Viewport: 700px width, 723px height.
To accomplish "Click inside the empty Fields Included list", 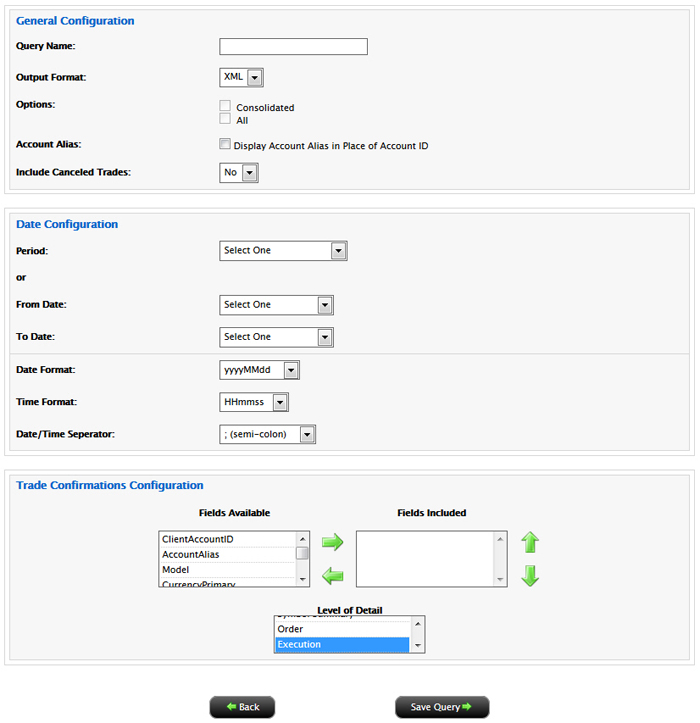I will click(x=425, y=559).
